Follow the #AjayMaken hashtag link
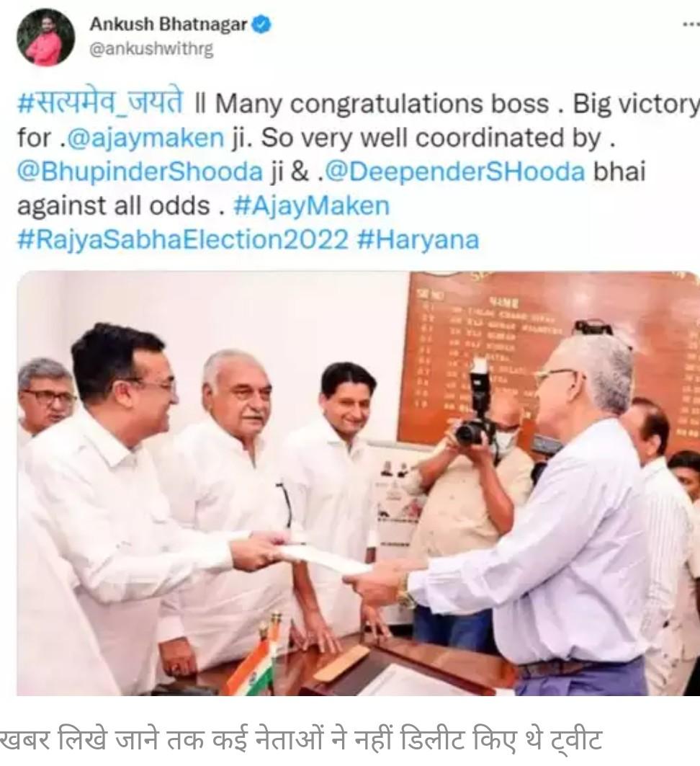The height and width of the screenshot is (766, 700). tap(311, 205)
